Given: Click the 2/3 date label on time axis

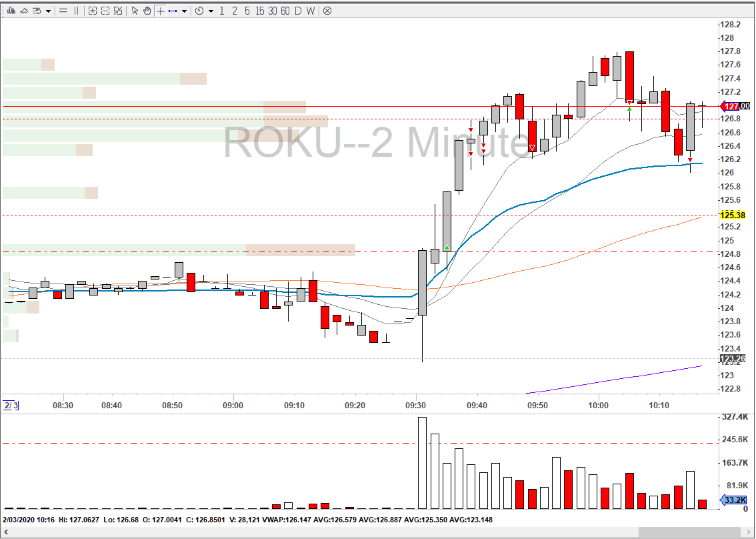Looking at the screenshot, I should pos(11,406).
